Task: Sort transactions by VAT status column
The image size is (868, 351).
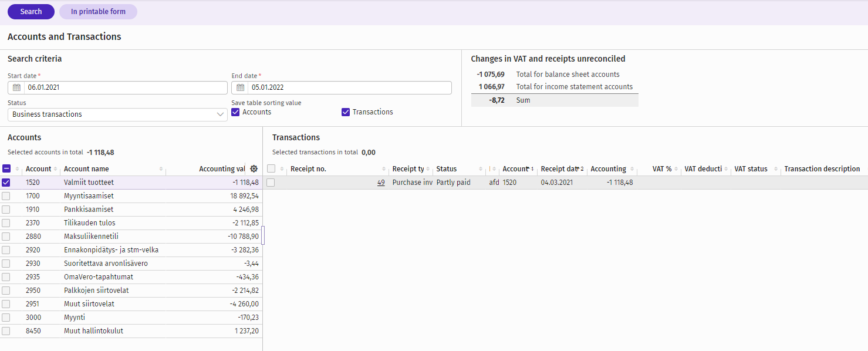Action: pos(776,169)
